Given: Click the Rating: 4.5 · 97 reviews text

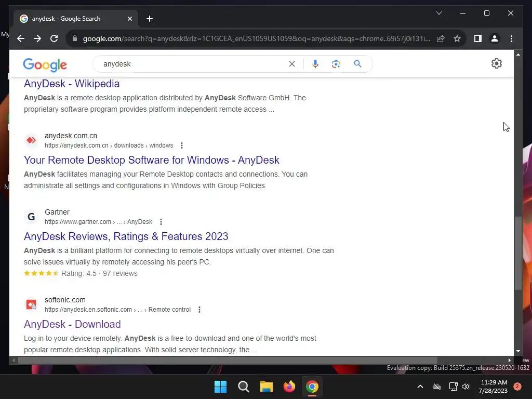Looking at the screenshot, I should point(99,273).
